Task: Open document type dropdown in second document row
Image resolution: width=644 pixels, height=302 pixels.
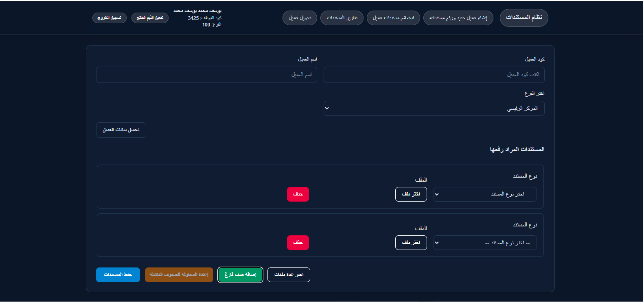Action: tap(485, 243)
